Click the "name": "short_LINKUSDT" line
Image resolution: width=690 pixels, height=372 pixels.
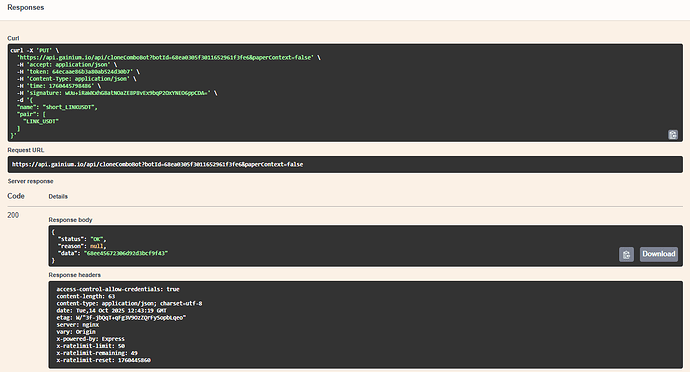[x=57, y=107]
